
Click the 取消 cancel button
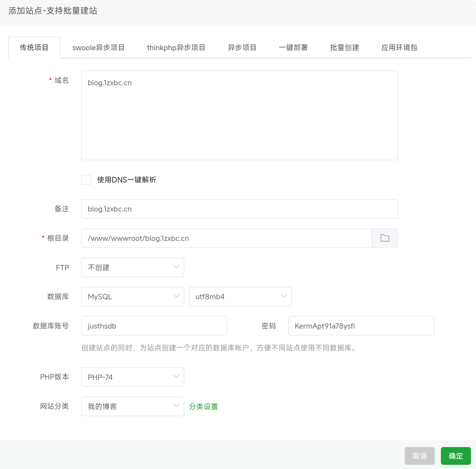pyautogui.click(x=419, y=456)
